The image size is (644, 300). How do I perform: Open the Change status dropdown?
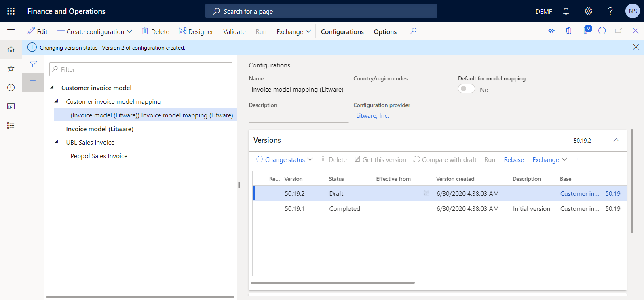285,159
